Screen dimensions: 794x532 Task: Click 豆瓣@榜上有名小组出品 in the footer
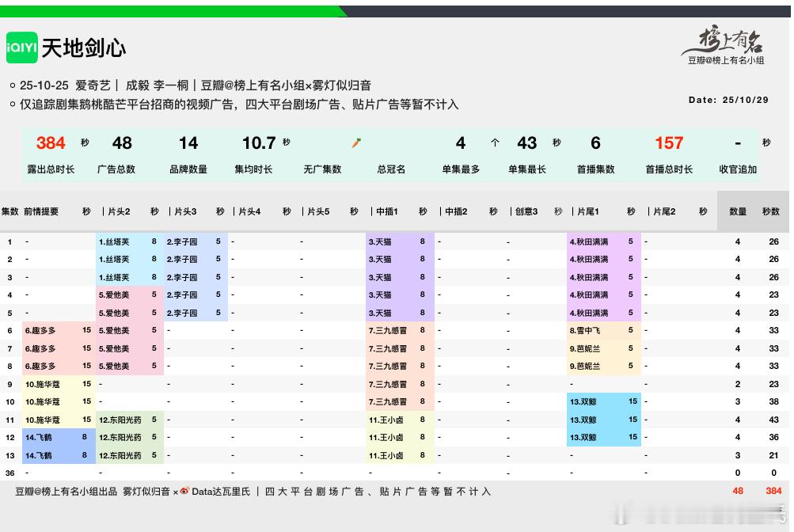(66, 492)
